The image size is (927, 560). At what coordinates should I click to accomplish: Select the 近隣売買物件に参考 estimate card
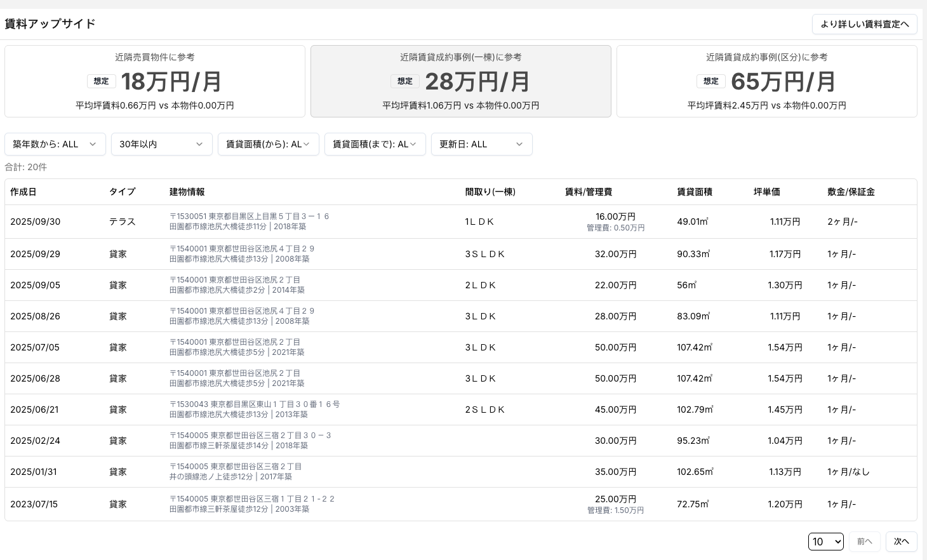155,81
